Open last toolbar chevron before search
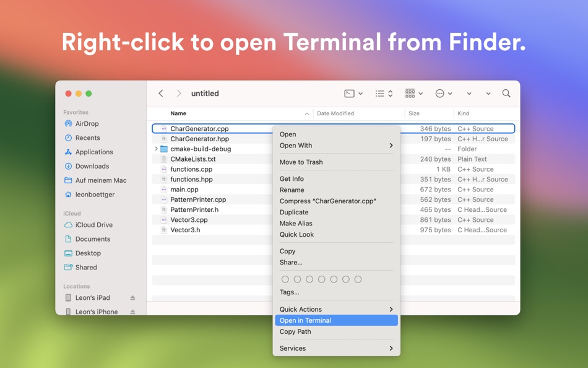This screenshot has height=368, width=588. [x=488, y=94]
